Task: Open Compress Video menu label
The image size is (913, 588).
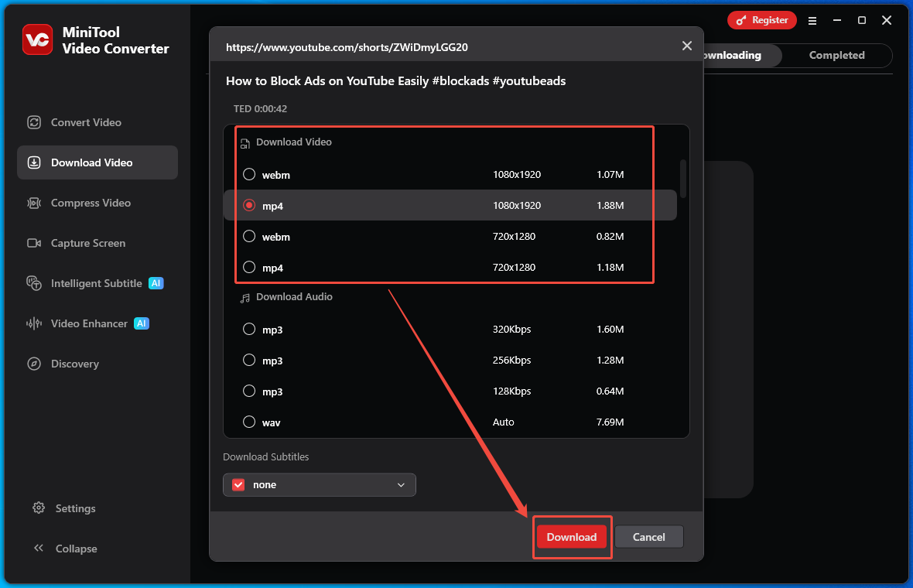Action: click(x=91, y=203)
